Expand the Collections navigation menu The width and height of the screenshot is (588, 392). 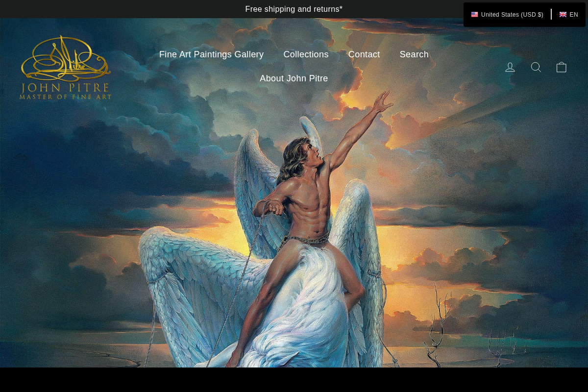point(306,54)
